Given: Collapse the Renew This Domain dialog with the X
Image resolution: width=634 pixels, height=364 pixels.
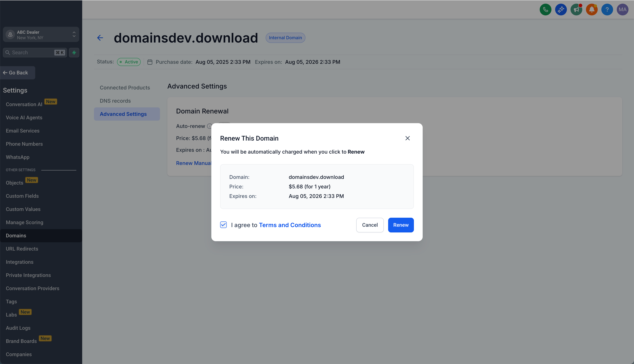Looking at the screenshot, I should 407,138.
